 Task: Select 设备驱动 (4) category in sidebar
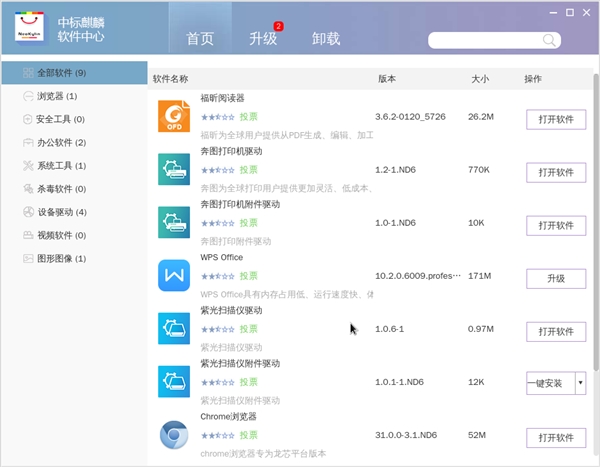[61, 212]
